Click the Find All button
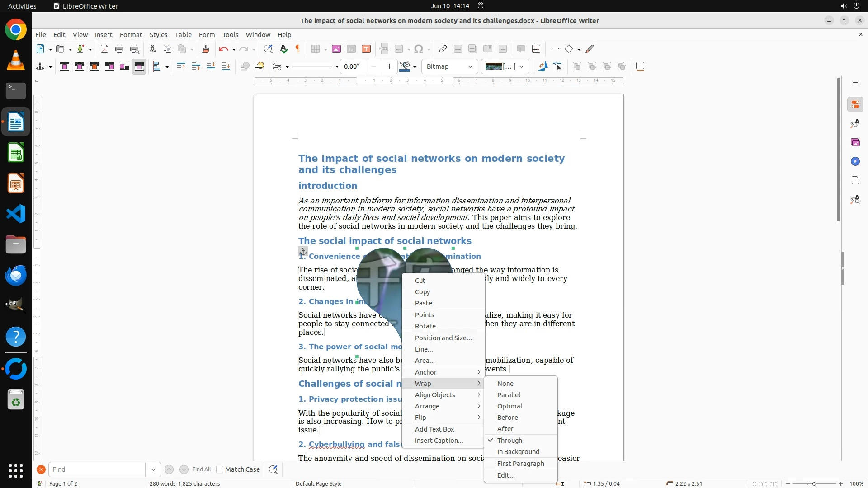Image resolution: width=868 pixels, height=488 pixels. (201, 469)
